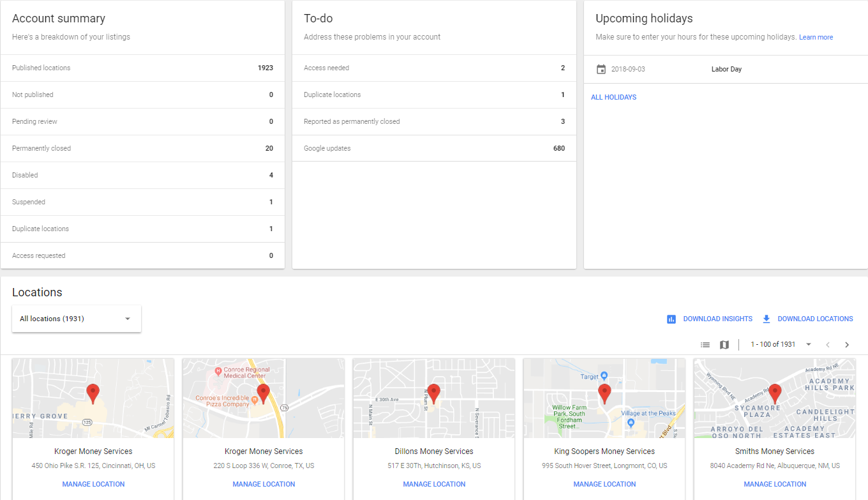Image resolution: width=868 pixels, height=500 pixels.
Task: Manage the Smiths Money Services location
Action: (x=775, y=484)
